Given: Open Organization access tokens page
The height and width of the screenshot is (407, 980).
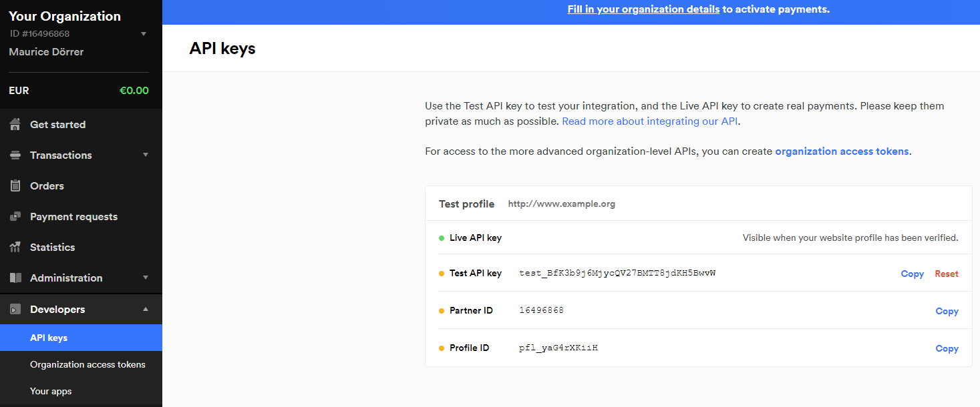Looking at the screenshot, I should pos(88,364).
